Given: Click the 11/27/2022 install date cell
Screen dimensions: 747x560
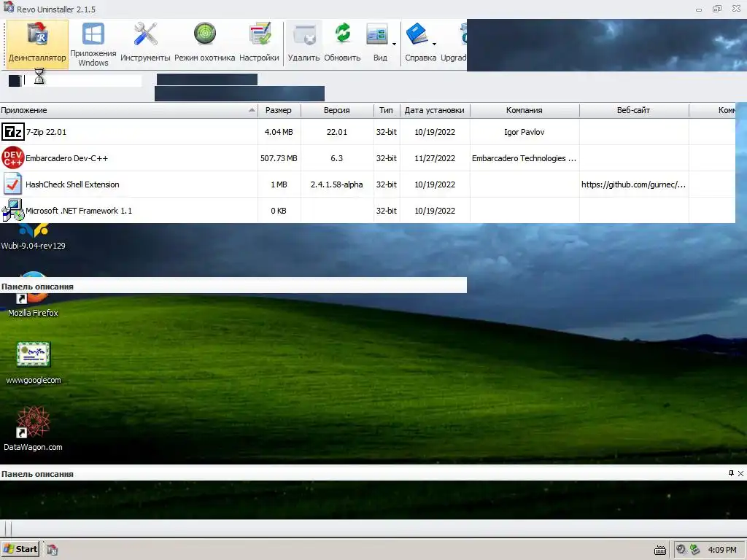Looking at the screenshot, I should [435, 158].
